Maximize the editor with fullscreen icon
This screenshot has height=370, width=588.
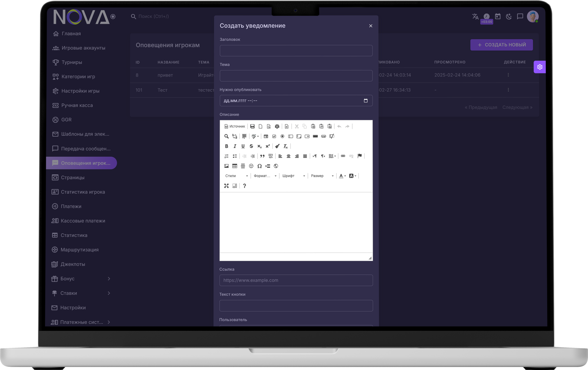point(226,186)
